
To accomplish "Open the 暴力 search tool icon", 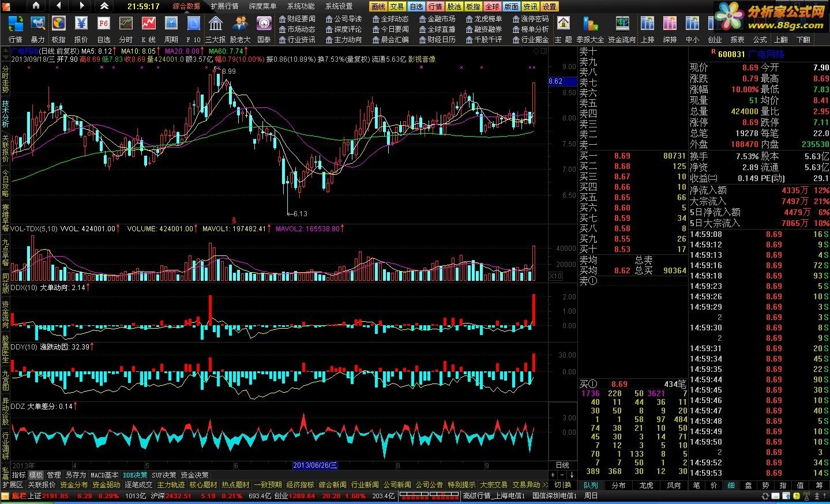I will pos(37,29).
